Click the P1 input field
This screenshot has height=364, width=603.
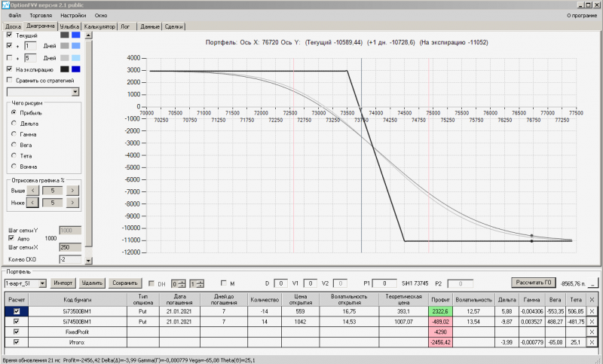click(384, 283)
